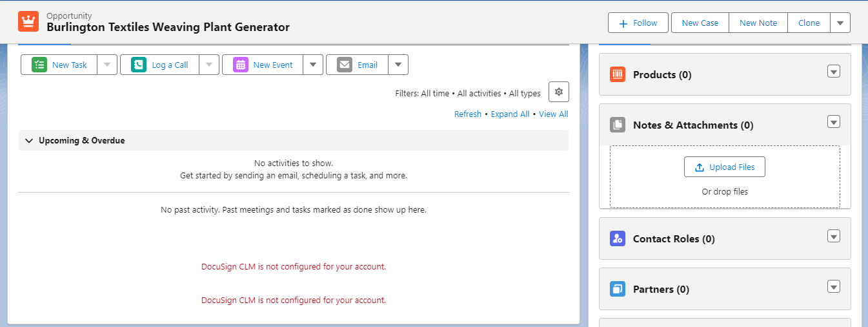Clone this opportunity
This screenshot has width=868, height=327.
click(x=809, y=23)
